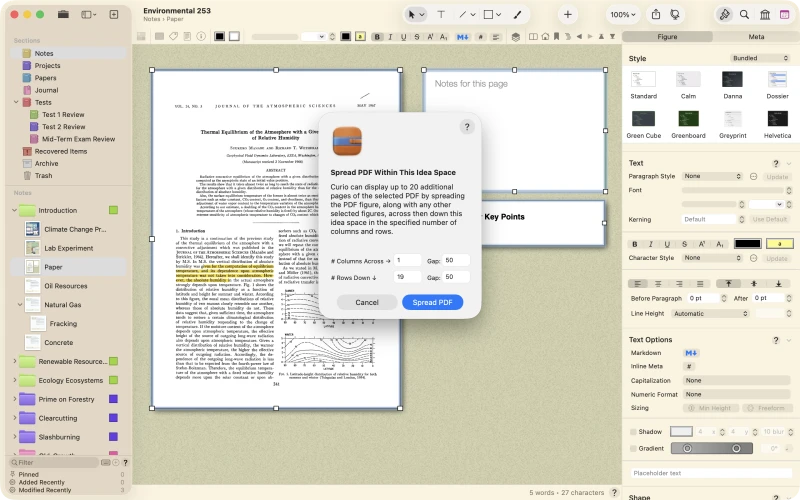Image resolution: width=800 pixels, height=500 pixels.
Task: Open the calendar icon in toolbar
Action: coord(785,15)
